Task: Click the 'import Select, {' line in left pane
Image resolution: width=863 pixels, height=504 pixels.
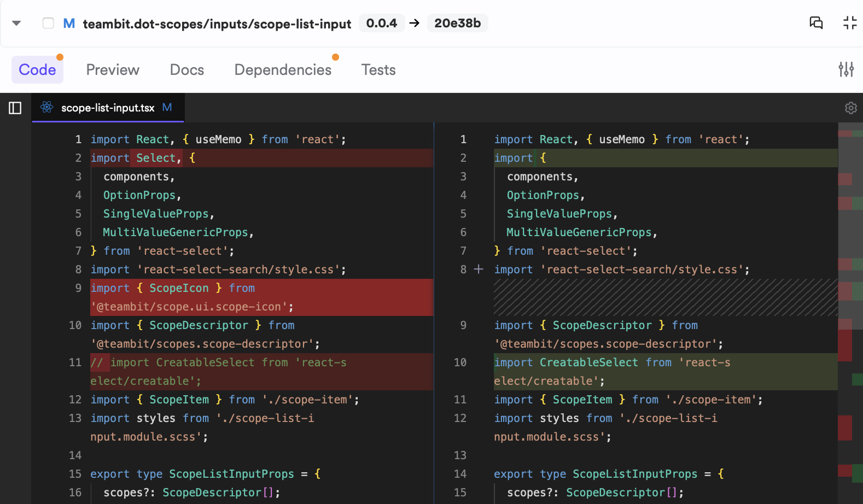Action: click(x=262, y=158)
